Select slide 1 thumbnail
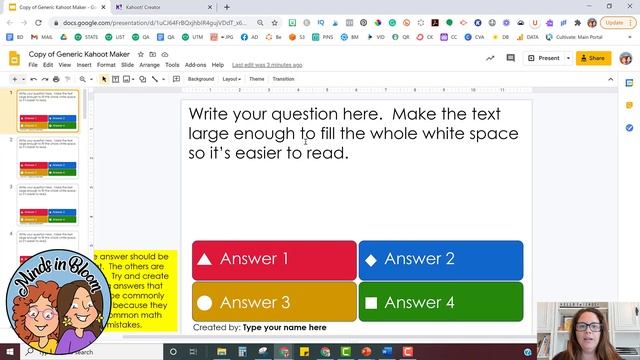This screenshot has width=640, height=360. tap(48, 111)
